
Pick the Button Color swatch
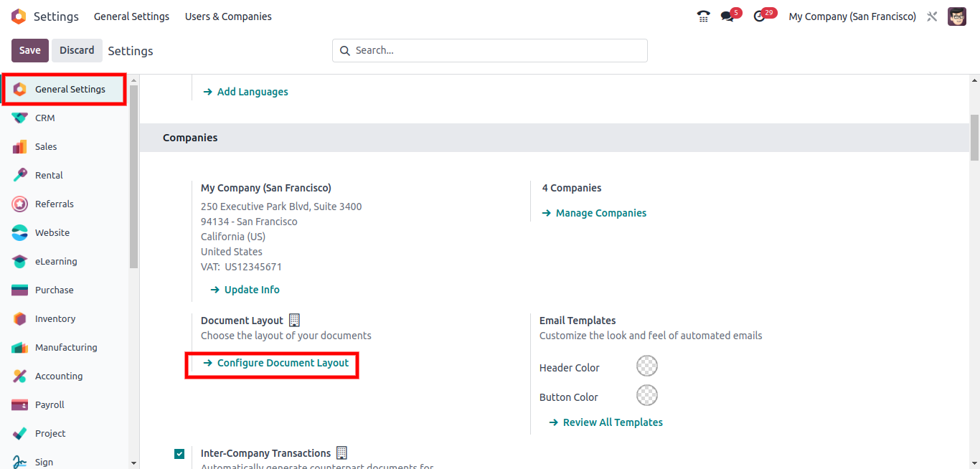click(647, 395)
